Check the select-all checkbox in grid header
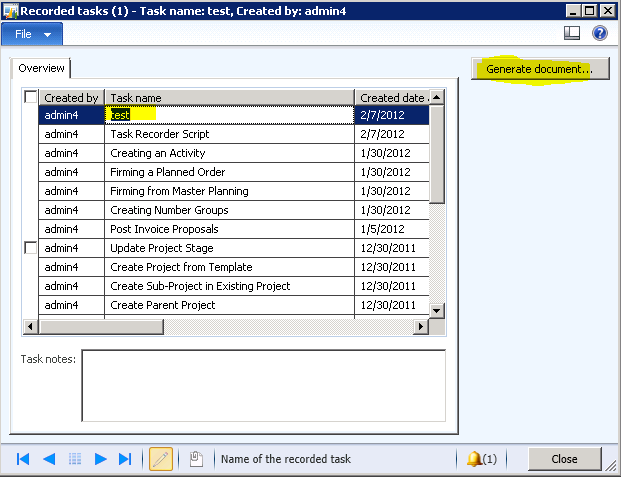Viewport: 621px width, 477px height. click(x=30, y=97)
